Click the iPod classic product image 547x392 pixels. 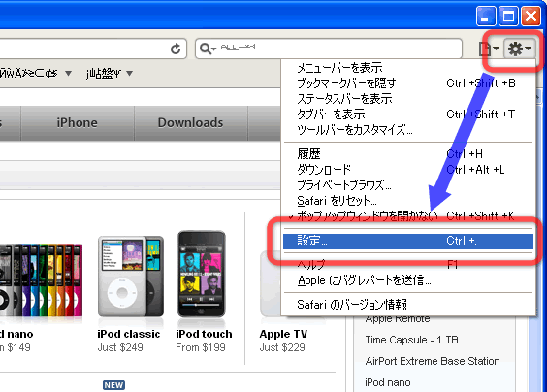pos(131,277)
